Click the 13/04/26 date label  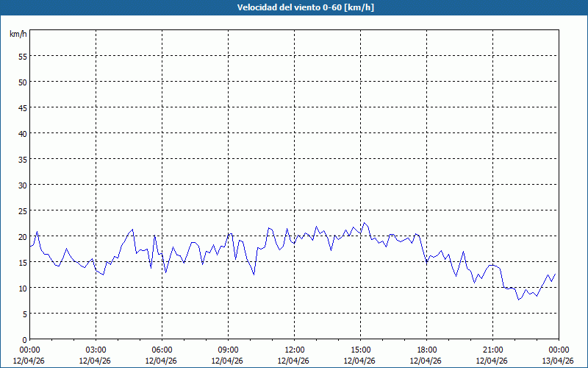(x=559, y=361)
